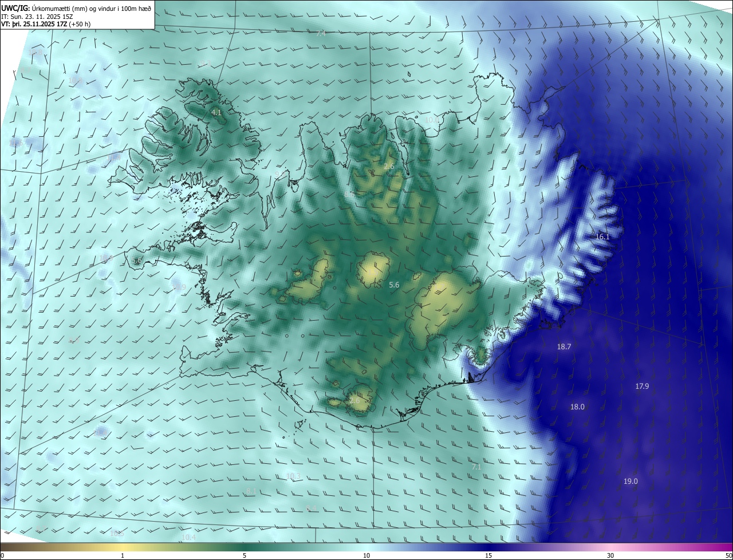Viewport: 733px width, 560px height.
Task: Click the 17.9 value over the ocean
Action: click(x=642, y=387)
